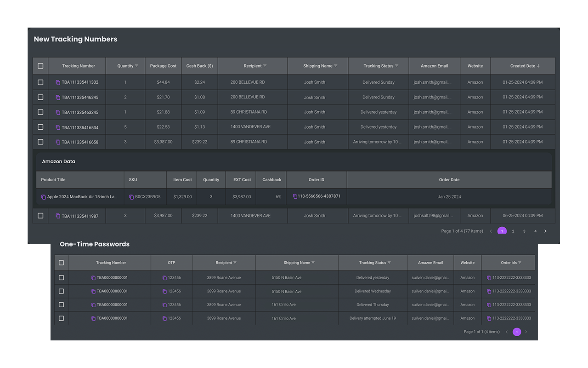This screenshot has width=588, height=368.
Task: Click the 06-25-2024 04:09 PM created date
Action: pos(523,215)
